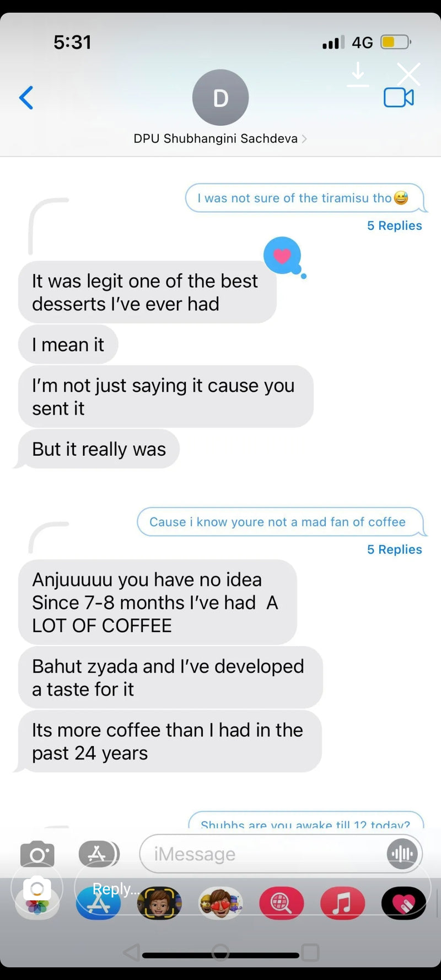Record an audio message with waveform icon
The image size is (441, 980).
click(x=402, y=854)
